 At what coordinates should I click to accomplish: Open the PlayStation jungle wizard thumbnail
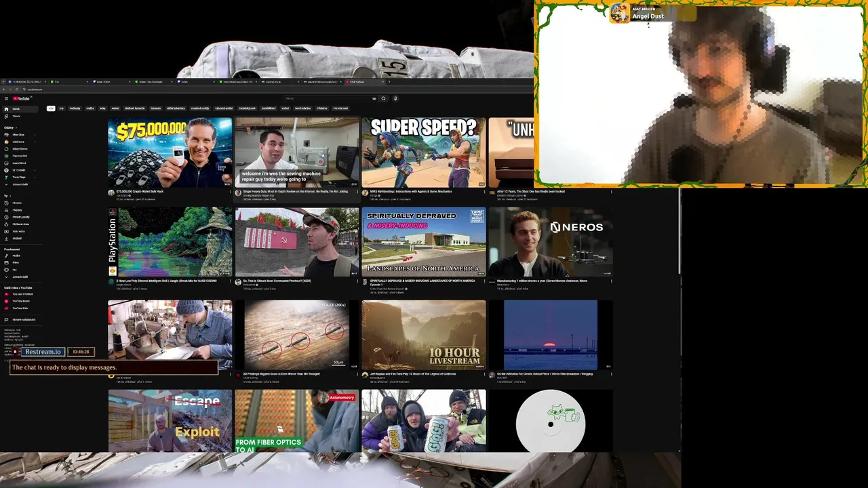click(170, 242)
